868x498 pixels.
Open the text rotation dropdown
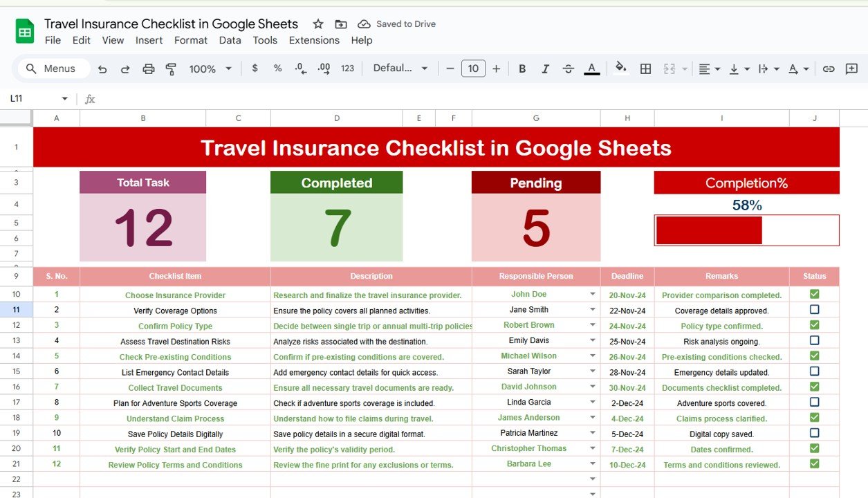tap(797, 68)
